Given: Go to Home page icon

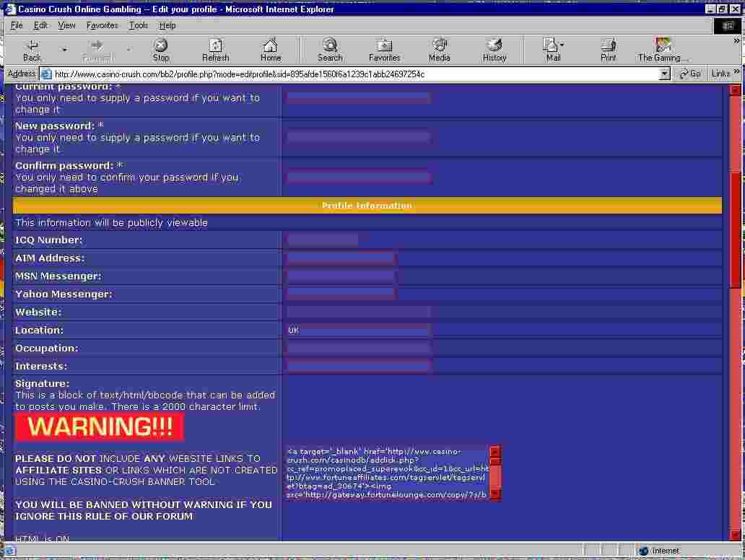Looking at the screenshot, I should [x=271, y=46].
